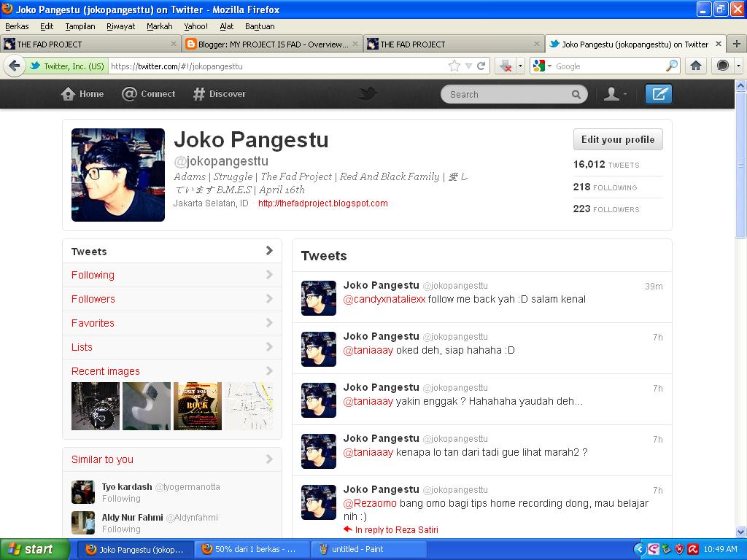Image resolution: width=747 pixels, height=560 pixels.
Task: Open 50% dari 1 berkas taskbar item
Action: (x=252, y=549)
